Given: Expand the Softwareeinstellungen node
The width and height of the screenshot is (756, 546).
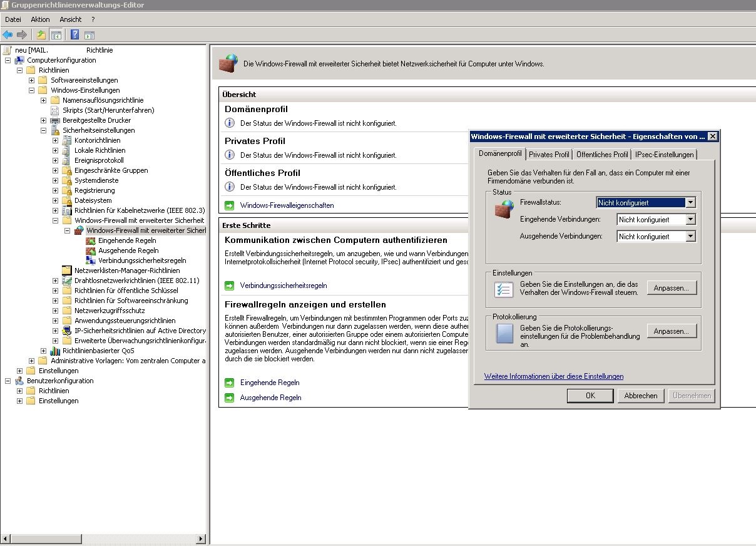Looking at the screenshot, I should pos(31,80).
